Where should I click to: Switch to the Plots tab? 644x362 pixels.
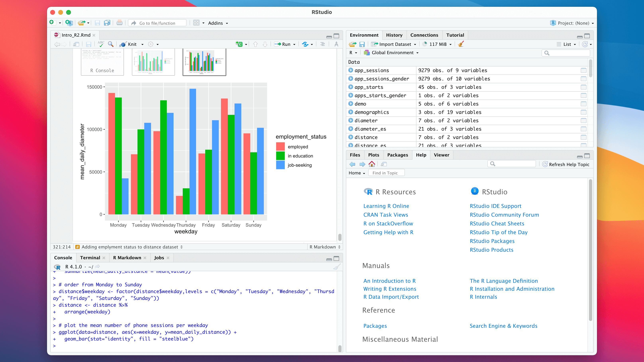point(373,155)
